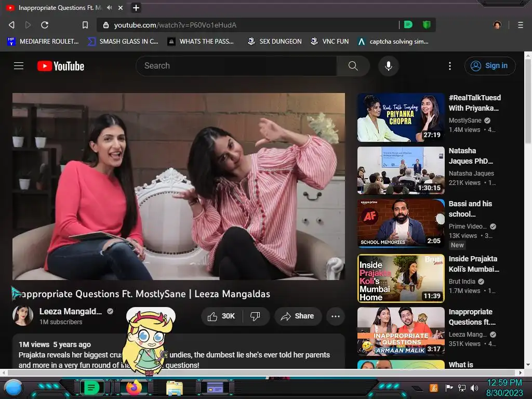
Task: Open File Explorer from taskbar
Action: 175,388
